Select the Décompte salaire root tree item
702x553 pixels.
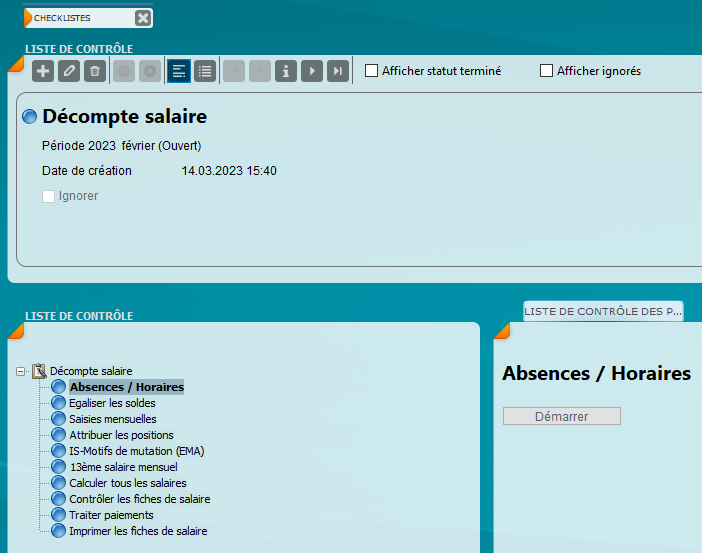[x=91, y=371]
